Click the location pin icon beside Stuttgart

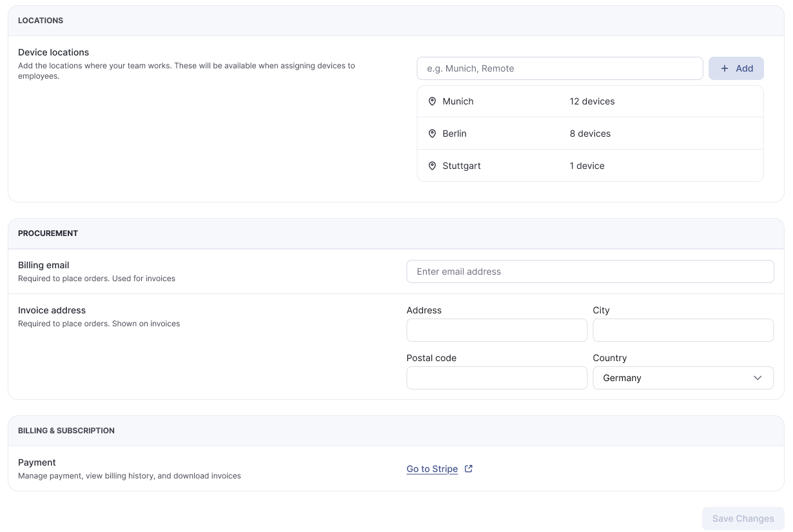pyautogui.click(x=432, y=166)
